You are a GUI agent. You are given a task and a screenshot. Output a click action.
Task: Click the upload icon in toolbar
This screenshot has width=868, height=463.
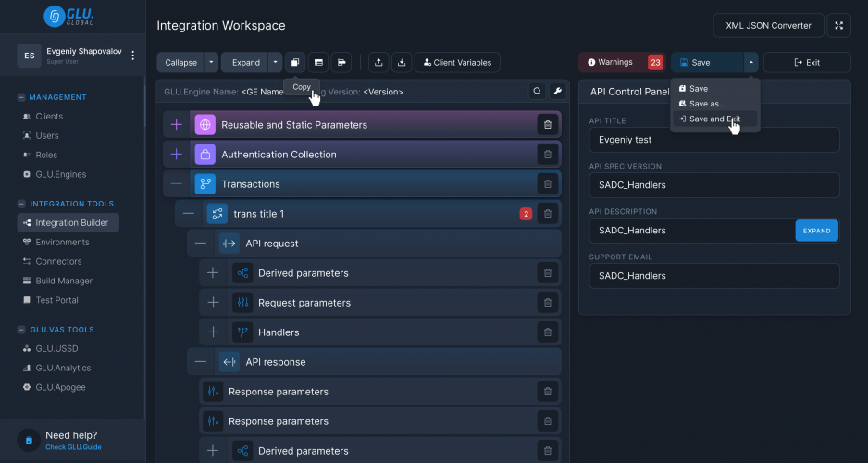(378, 63)
